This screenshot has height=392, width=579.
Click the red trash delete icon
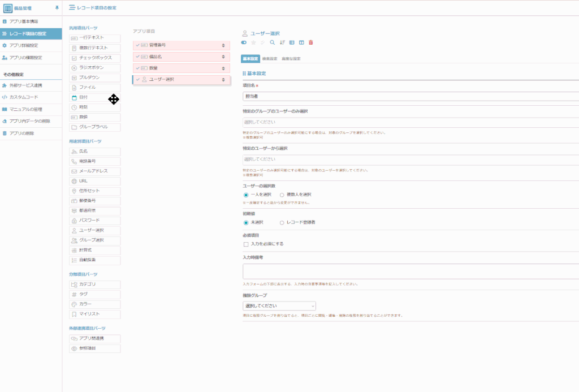pyautogui.click(x=310, y=42)
